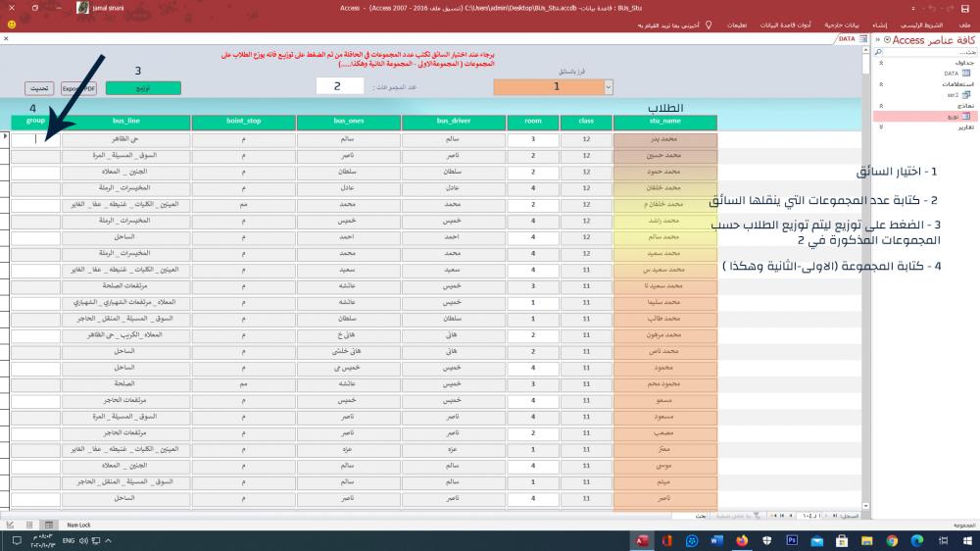Click the volume icon in system tray

coord(83,540)
